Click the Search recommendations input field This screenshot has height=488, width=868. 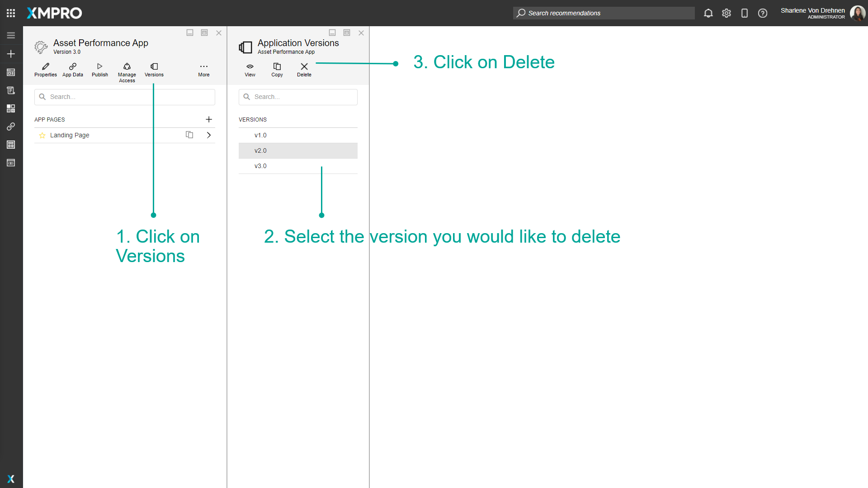[x=604, y=13]
